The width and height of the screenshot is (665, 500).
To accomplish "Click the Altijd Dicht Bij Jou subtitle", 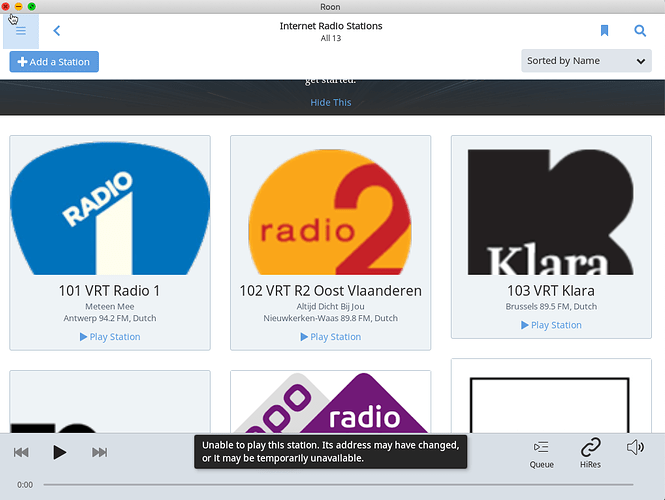I will pyautogui.click(x=330, y=306).
